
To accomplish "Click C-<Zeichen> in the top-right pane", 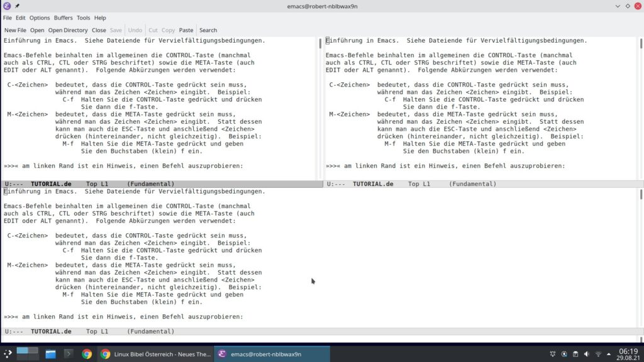I will tap(350, 85).
